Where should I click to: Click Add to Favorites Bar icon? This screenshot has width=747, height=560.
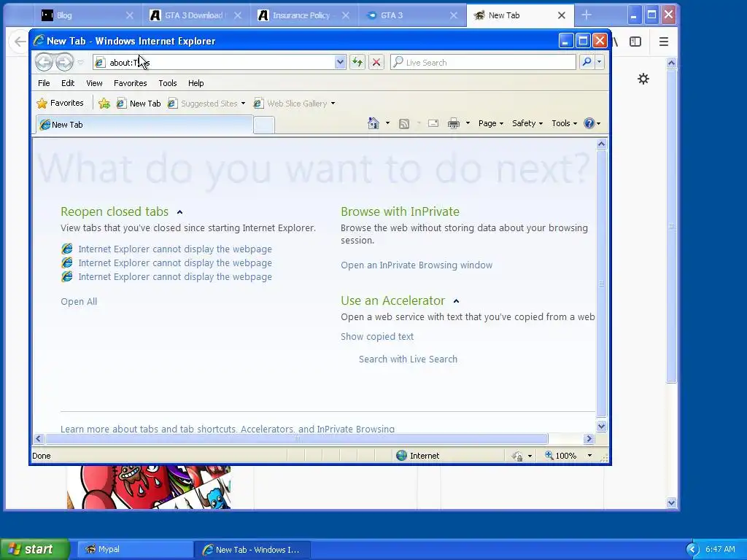pos(104,104)
